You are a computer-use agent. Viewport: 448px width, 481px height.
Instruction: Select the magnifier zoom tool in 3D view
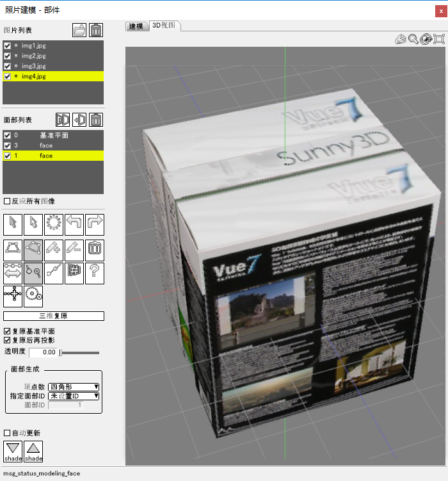[x=413, y=39]
